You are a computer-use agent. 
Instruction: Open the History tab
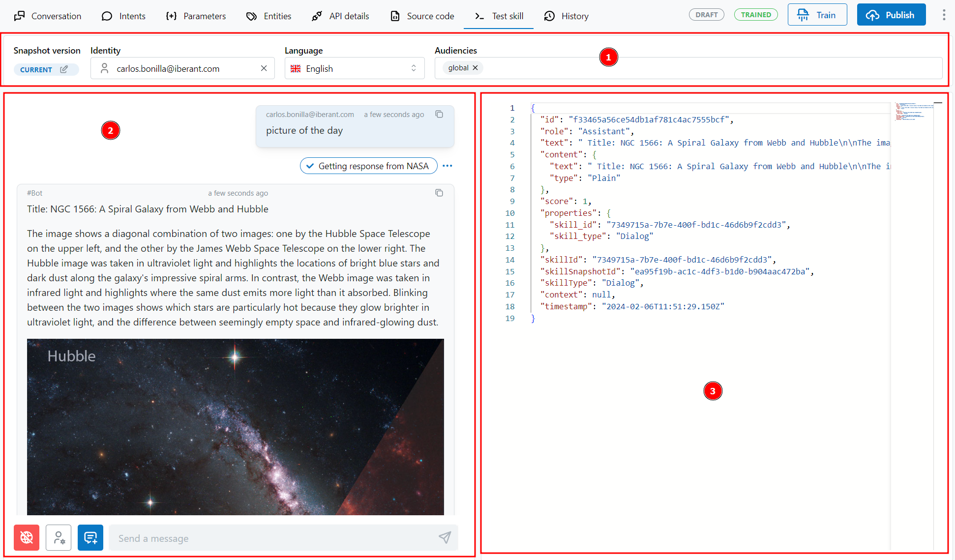(567, 16)
